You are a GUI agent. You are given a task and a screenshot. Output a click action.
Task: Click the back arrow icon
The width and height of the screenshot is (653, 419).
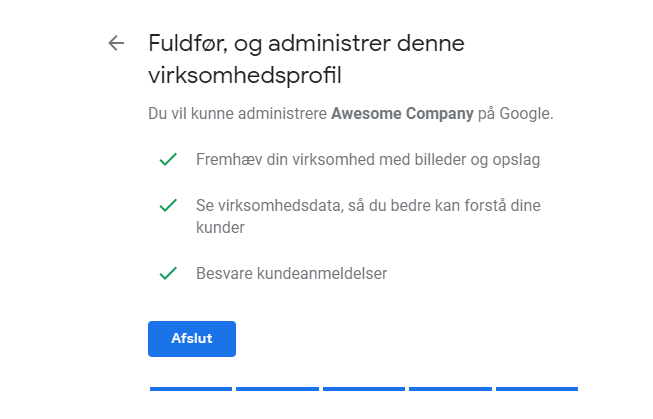point(116,43)
